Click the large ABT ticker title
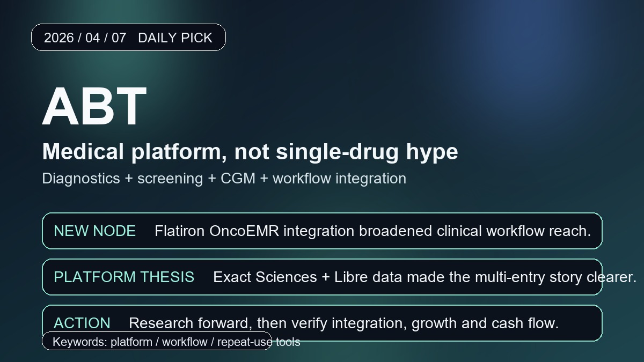The height and width of the screenshot is (362, 644). pyautogui.click(x=94, y=106)
